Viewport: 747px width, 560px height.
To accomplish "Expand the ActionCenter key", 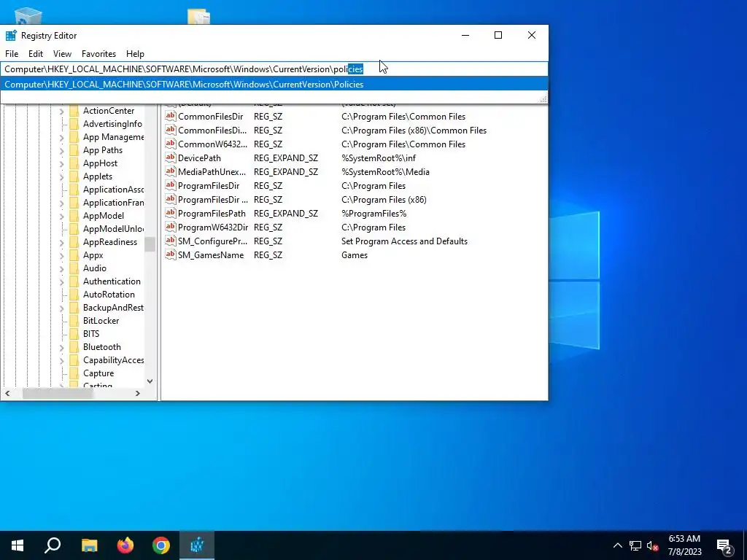I will tap(61, 111).
